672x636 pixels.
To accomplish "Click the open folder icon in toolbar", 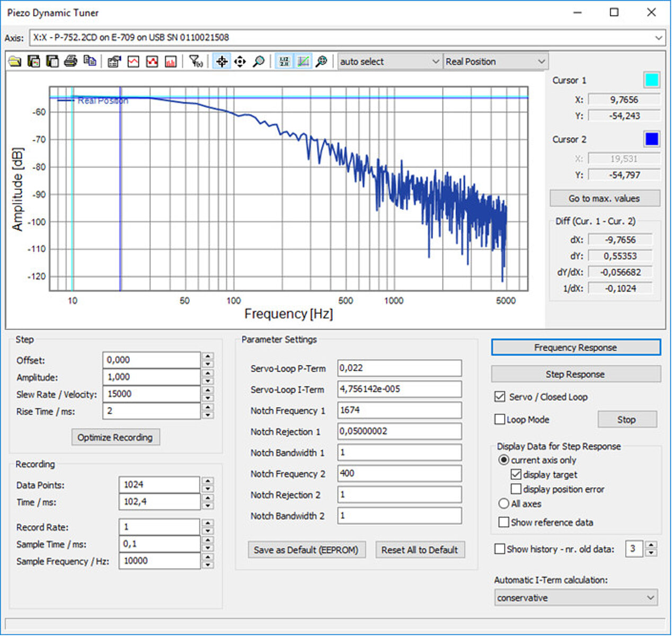I will pyautogui.click(x=15, y=61).
